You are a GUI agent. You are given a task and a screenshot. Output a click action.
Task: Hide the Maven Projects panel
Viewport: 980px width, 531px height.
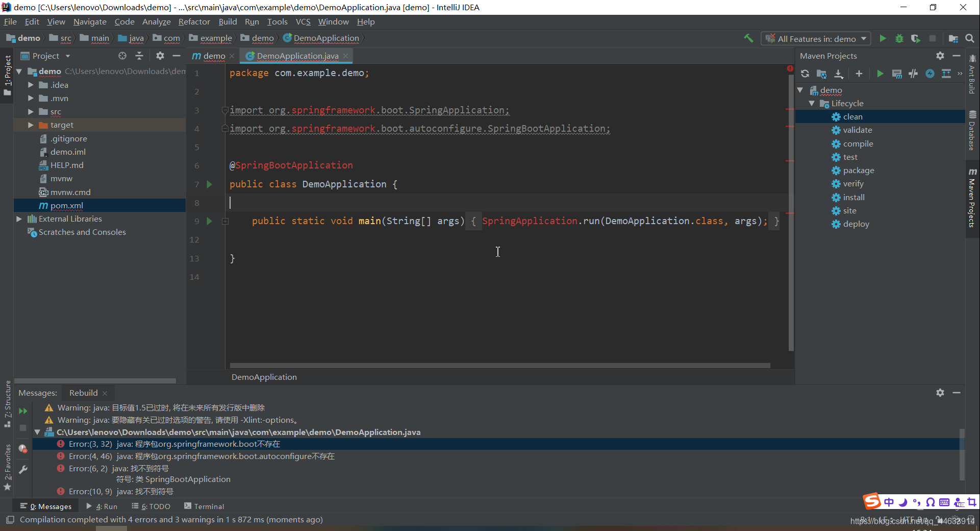[957, 56]
